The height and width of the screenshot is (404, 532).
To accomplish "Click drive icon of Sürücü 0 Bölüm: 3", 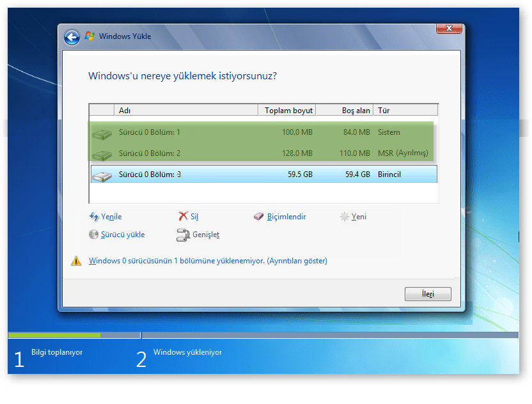I will [102, 176].
